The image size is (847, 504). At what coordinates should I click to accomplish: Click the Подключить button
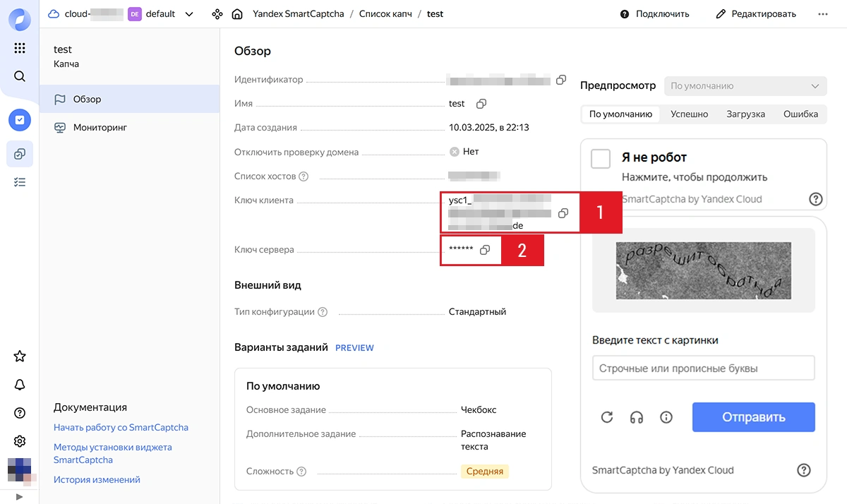654,14
